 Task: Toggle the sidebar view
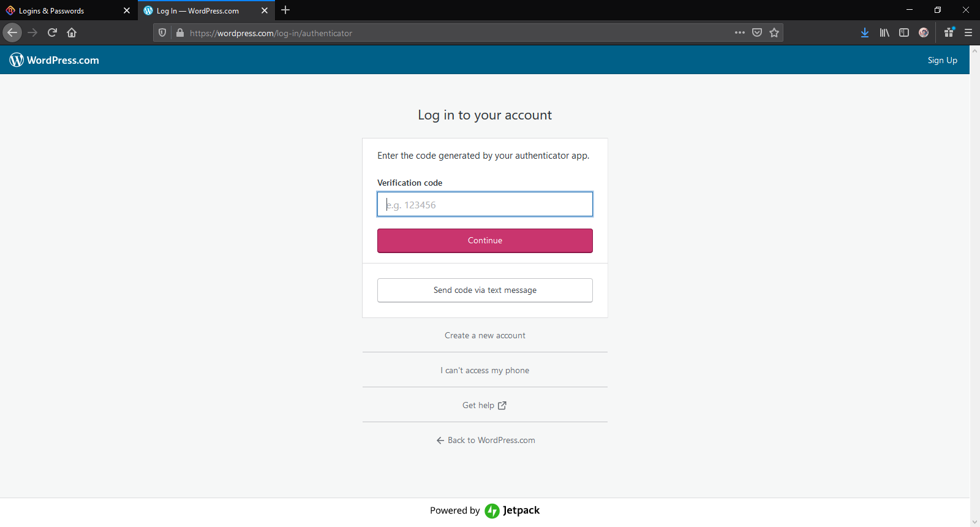pos(904,32)
